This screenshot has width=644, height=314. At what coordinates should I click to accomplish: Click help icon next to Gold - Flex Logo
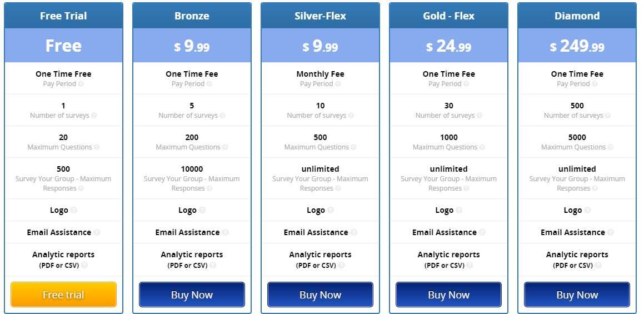point(459,211)
